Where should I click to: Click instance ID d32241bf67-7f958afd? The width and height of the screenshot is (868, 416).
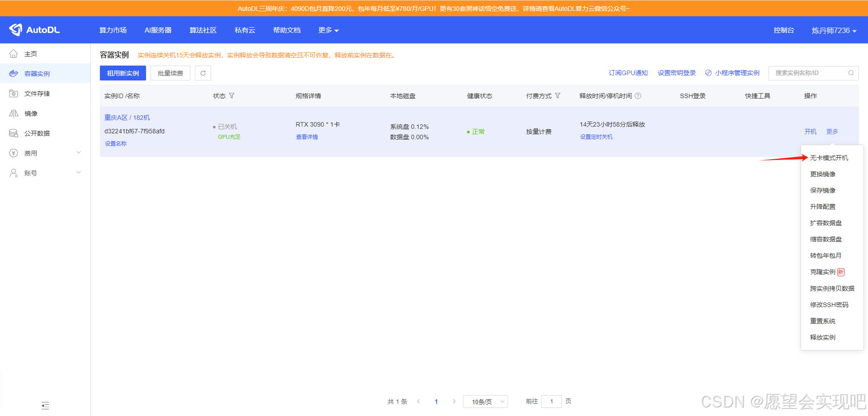(x=134, y=131)
